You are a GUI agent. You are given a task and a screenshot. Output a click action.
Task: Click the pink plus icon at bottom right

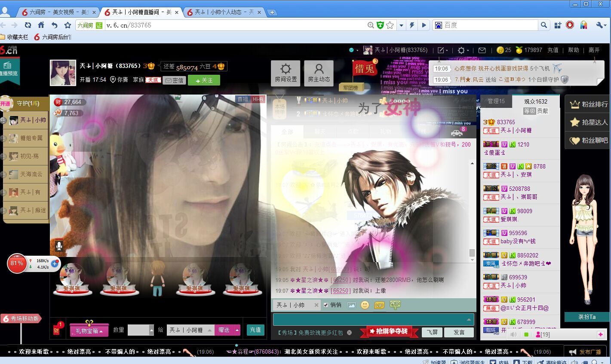(600, 334)
